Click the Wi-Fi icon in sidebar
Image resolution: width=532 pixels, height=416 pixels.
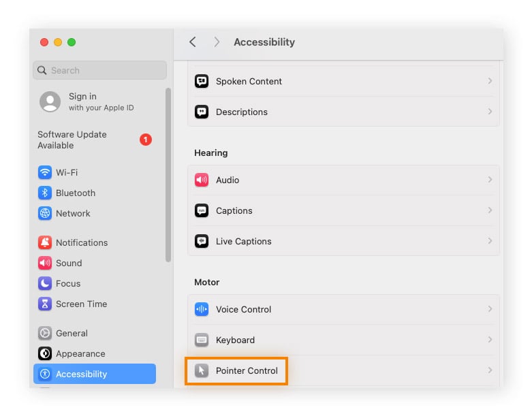[x=45, y=172]
